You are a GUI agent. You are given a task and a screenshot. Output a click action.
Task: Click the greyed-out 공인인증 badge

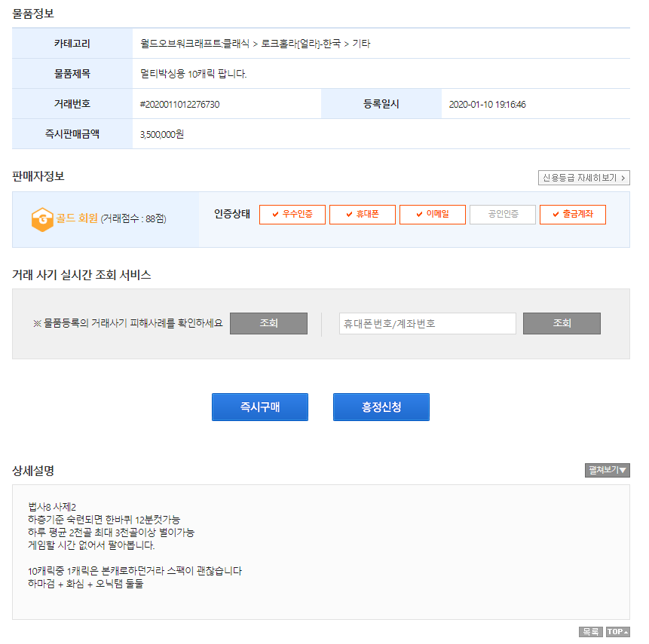pos(502,215)
